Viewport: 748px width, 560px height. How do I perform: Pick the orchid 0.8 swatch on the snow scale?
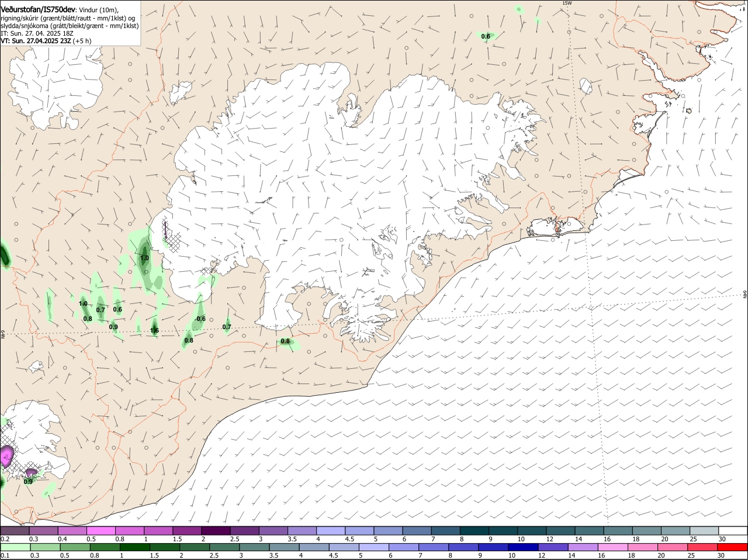pyautogui.click(x=129, y=530)
